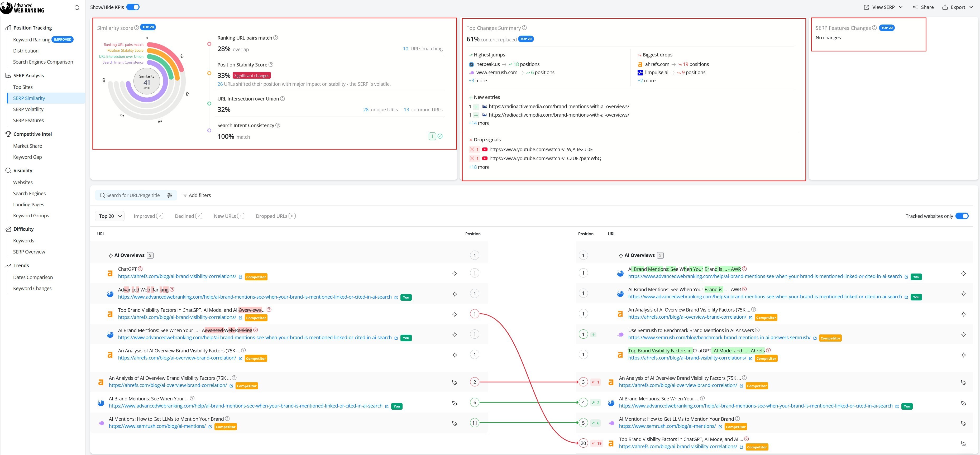Click help icon for Top Changes Summary
The width and height of the screenshot is (980, 455).
525,27
